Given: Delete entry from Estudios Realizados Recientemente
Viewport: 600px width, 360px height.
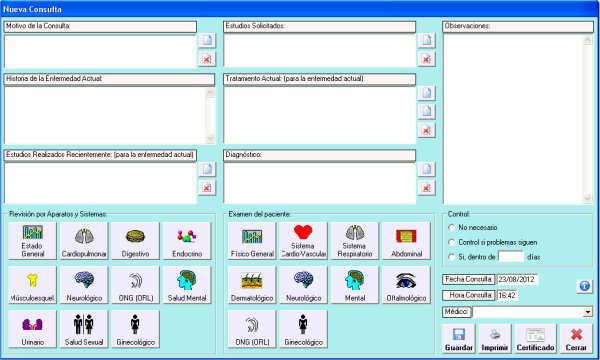Looking at the screenshot, I should tap(207, 188).
